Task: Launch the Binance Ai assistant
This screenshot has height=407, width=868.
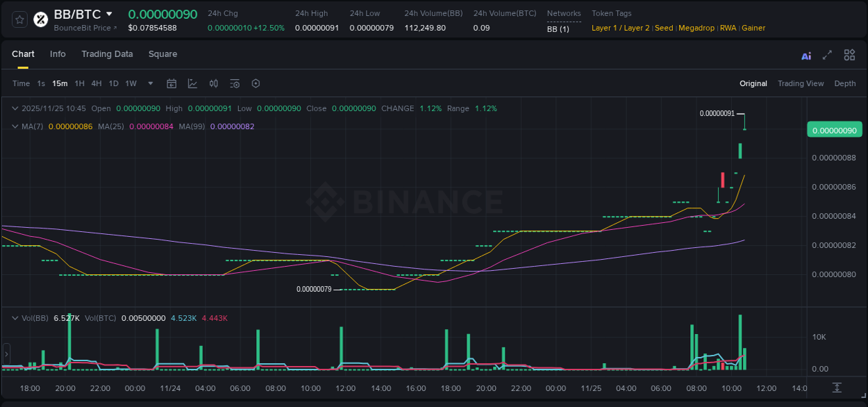Action: 806,55
